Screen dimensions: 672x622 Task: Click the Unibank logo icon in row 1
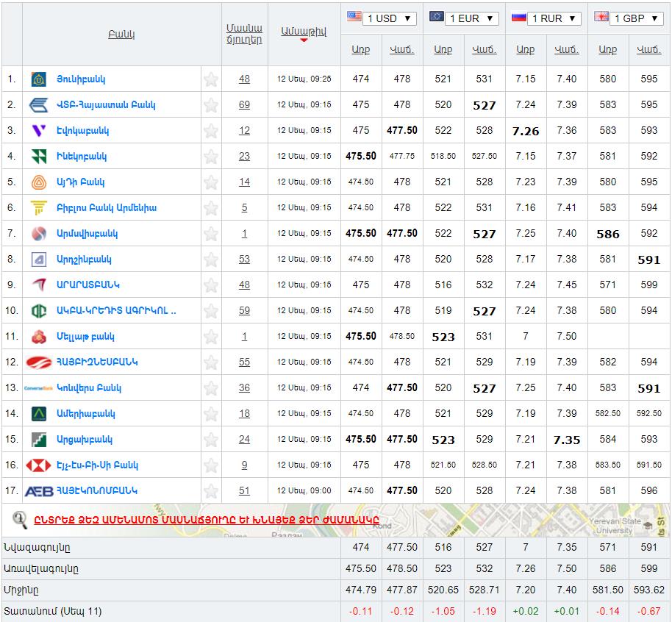[39, 79]
